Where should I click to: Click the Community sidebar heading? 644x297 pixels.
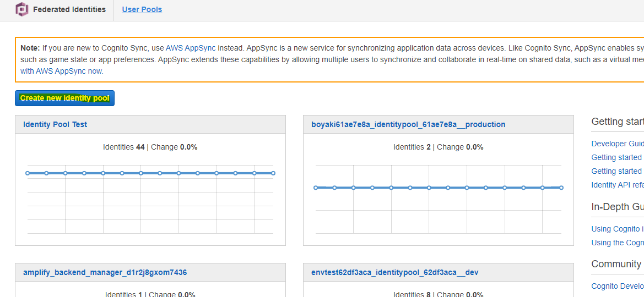coord(616,264)
